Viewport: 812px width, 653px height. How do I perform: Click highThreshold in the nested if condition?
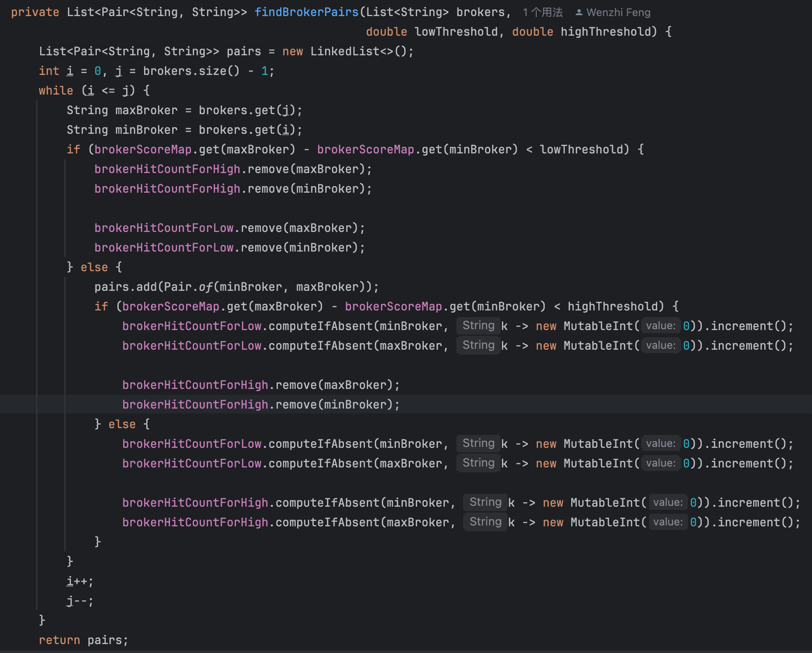(615, 306)
